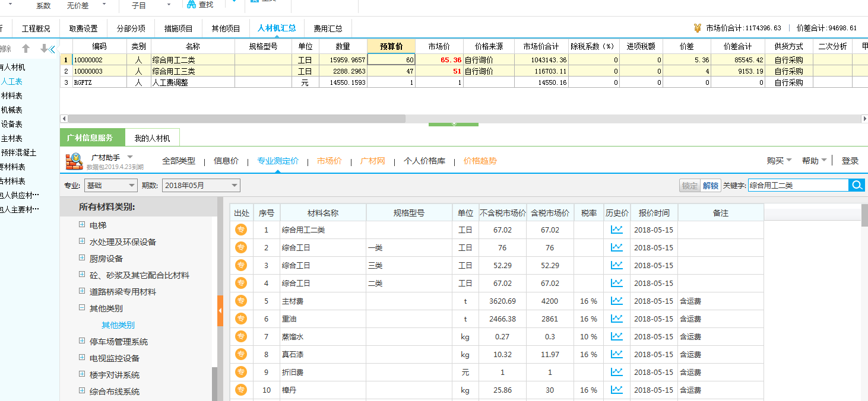Collapse the left panel with double chevron

click(x=52, y=49)
